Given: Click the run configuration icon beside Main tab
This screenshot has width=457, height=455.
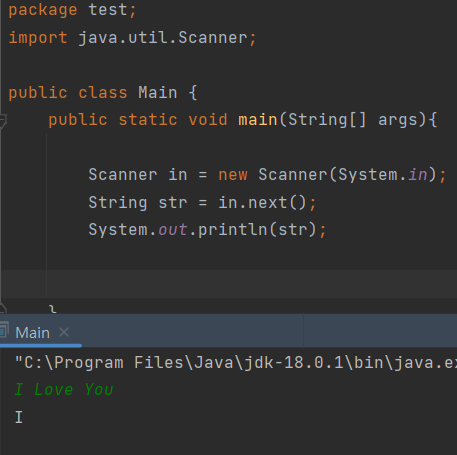Looking at the screenshot, I should pos(3,331).
